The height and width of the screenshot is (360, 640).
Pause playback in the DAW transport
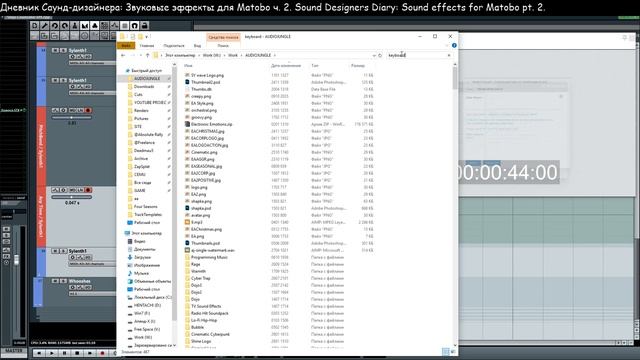[x=64, y=353]
